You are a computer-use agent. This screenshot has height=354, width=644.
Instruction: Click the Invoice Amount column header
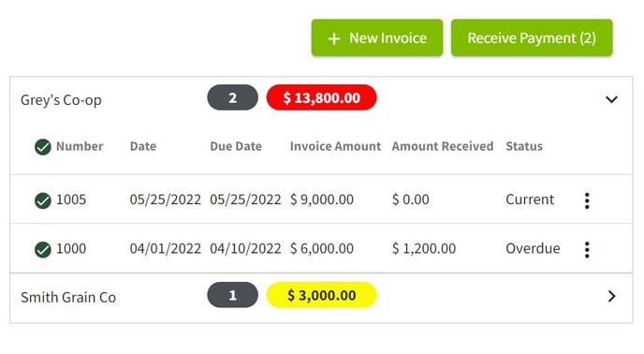335,146
